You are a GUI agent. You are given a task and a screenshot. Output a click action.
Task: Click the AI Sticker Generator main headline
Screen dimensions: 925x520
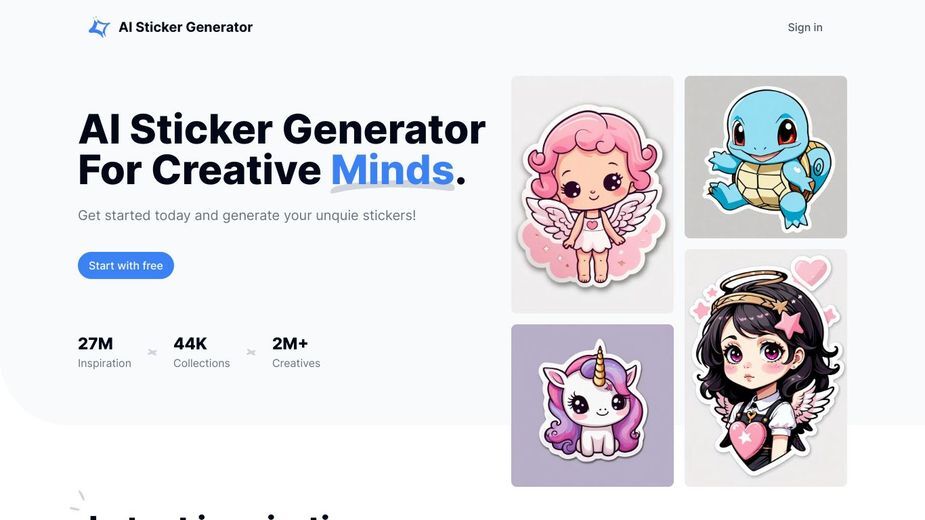tap(282, 149)
